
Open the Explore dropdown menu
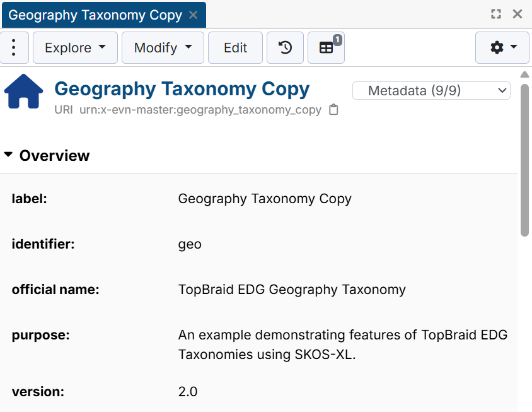(75, 47)
